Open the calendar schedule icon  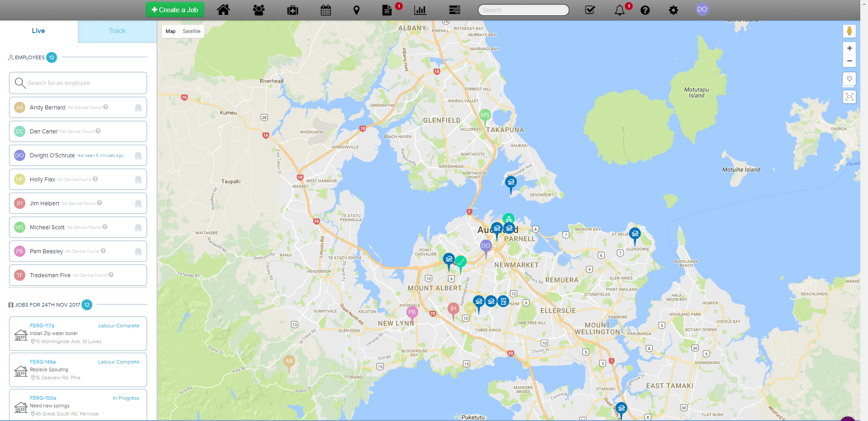(x=326, y=10)
